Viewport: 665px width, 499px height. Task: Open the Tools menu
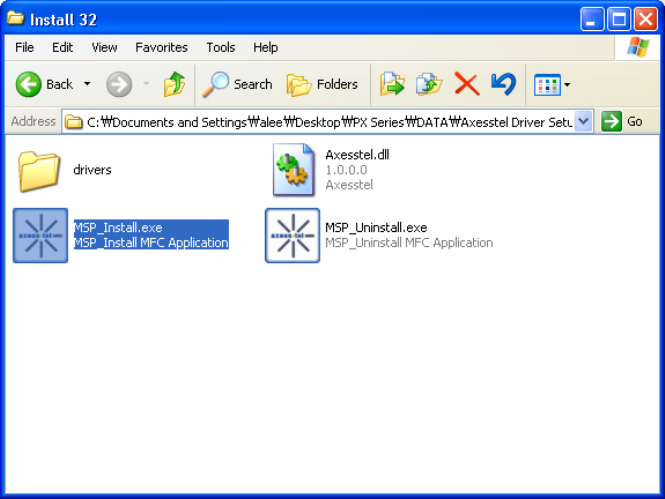[221, 47]
